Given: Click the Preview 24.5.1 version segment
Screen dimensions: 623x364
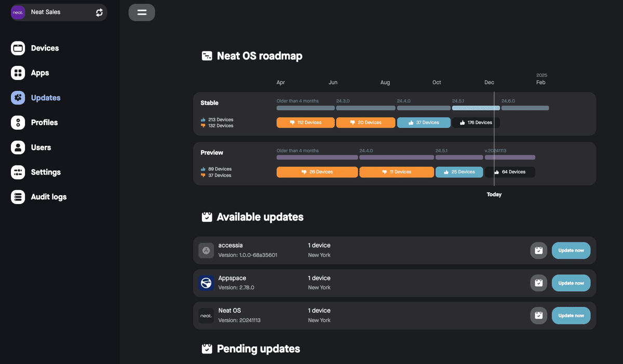Looking at the screenshot, I should 459,157.
